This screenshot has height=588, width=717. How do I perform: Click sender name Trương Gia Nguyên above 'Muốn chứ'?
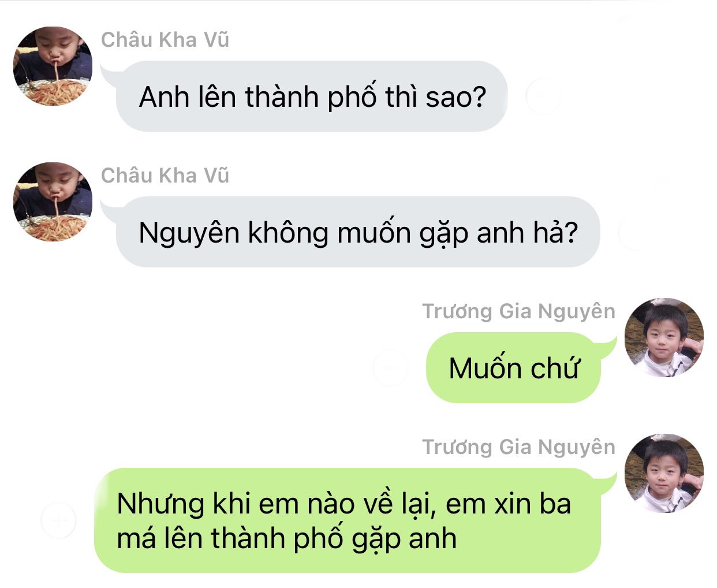(x=518, y=311)
